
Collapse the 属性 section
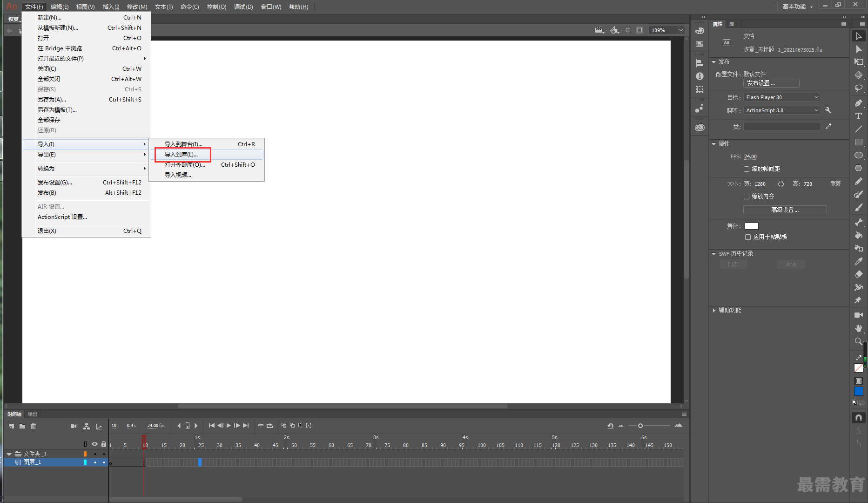click(714, 144)
